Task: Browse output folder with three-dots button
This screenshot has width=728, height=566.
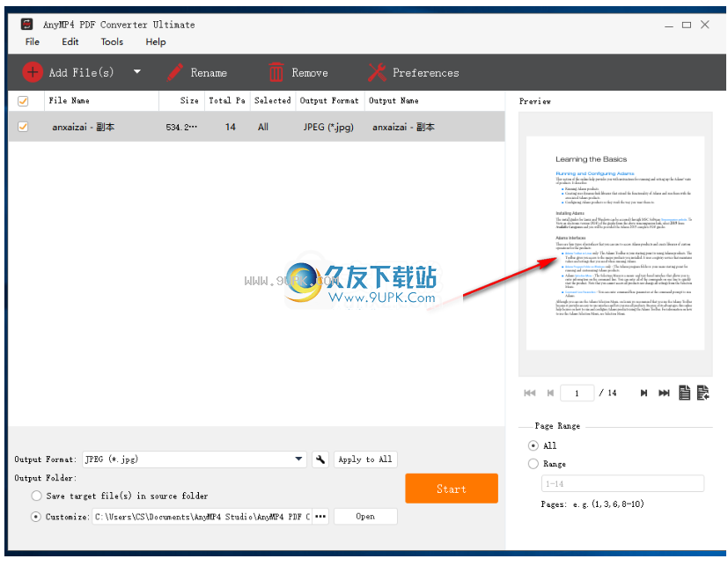Action: point(320,517)
